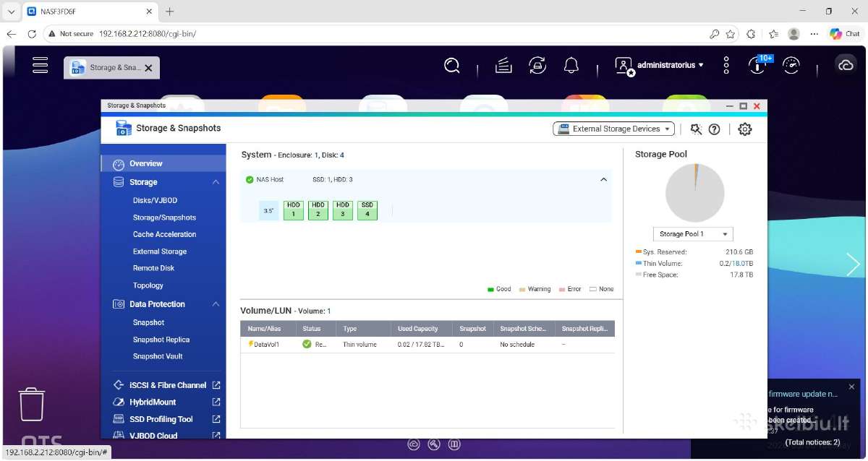Open VJBOD Cloud link

(x=167, y=436)
